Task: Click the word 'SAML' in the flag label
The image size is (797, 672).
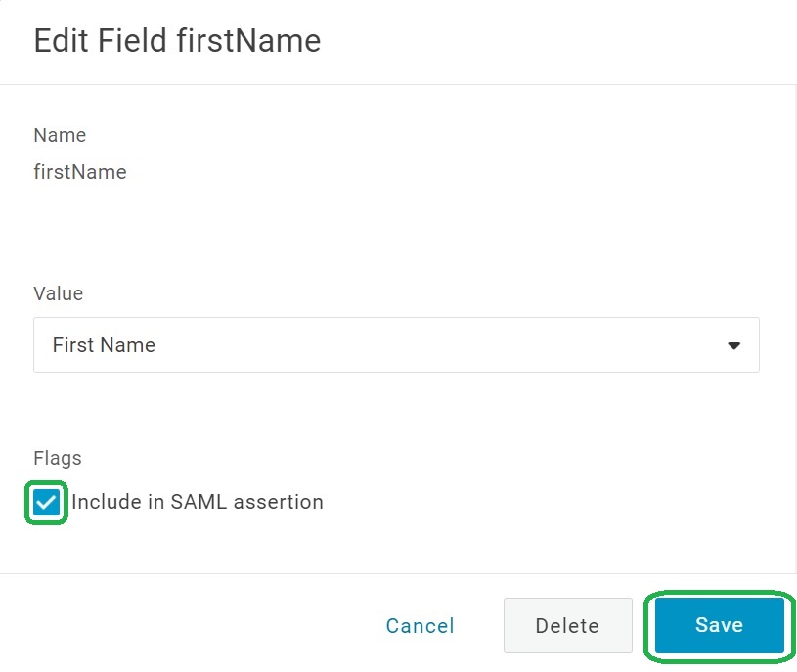Action: [x=199, y=502]
